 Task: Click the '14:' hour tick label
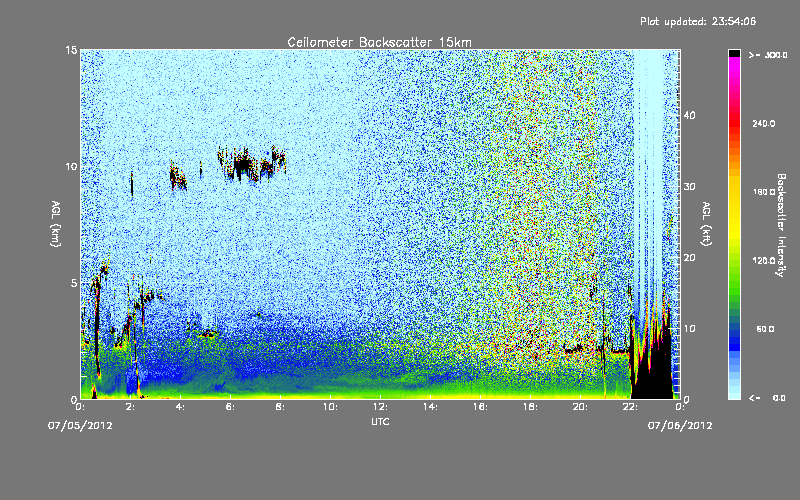430,407
